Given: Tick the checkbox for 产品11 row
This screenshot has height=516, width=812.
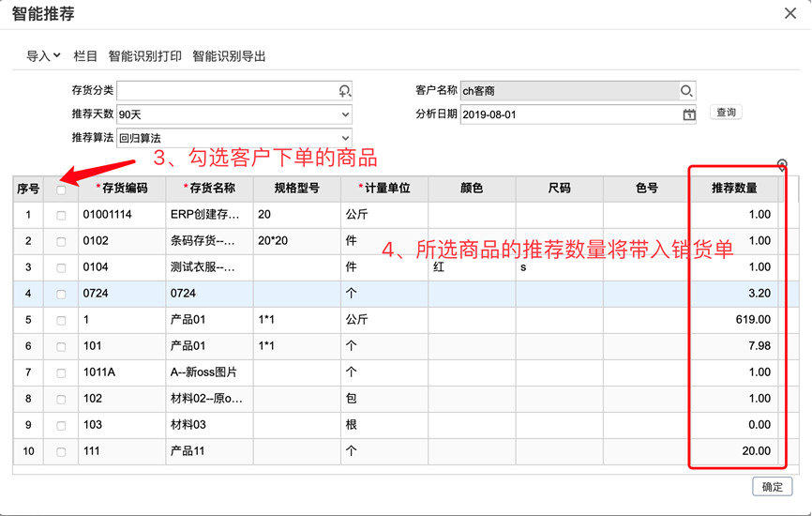Looking at the screenshot, I should (61, 452).
